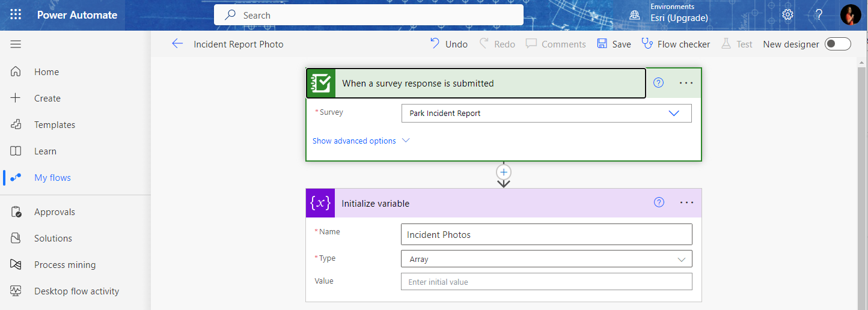
Task: Open Comments in the toolbar
Action: tap(555, 44)
